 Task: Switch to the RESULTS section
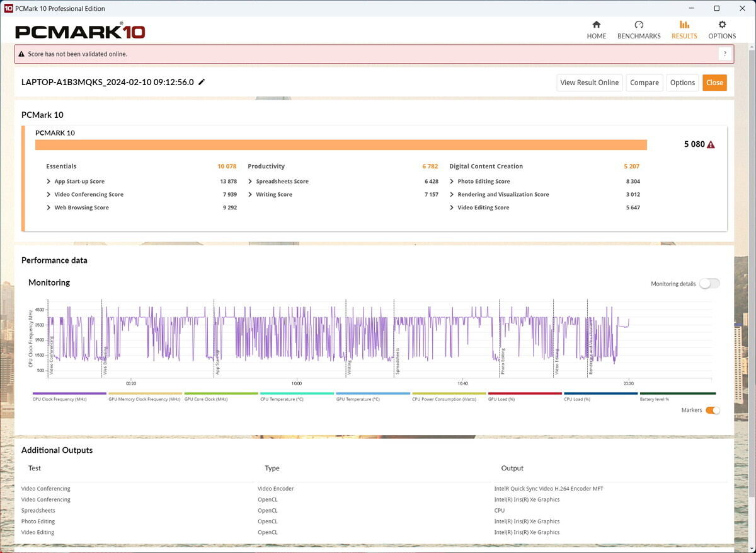[684, 30]
